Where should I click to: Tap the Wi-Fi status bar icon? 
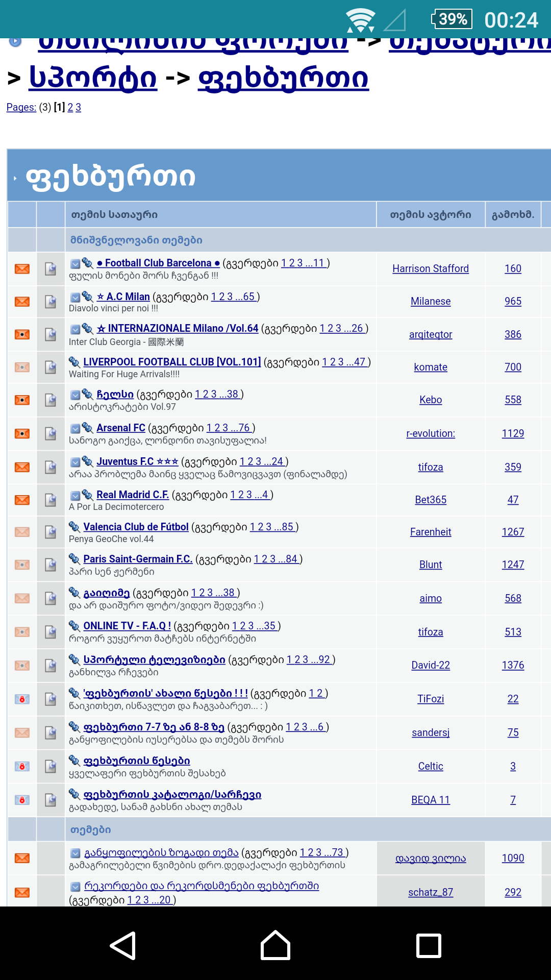[x=361, y=20]
